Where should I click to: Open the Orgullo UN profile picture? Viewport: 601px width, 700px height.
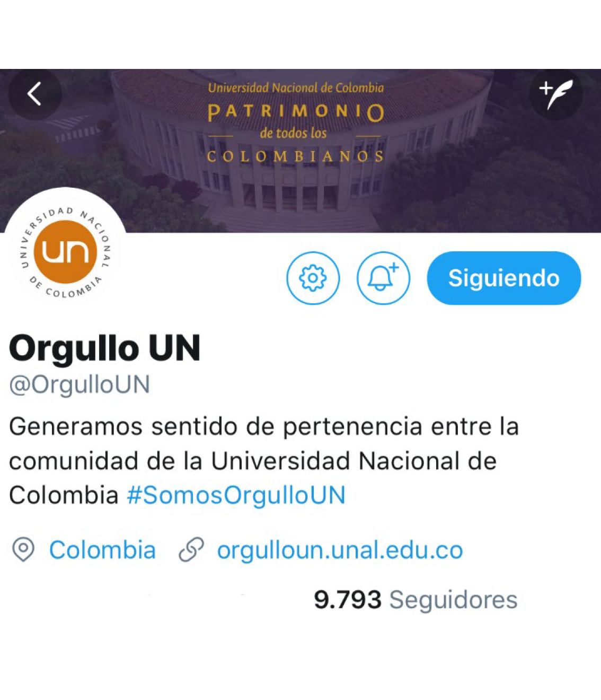point(65,252)
